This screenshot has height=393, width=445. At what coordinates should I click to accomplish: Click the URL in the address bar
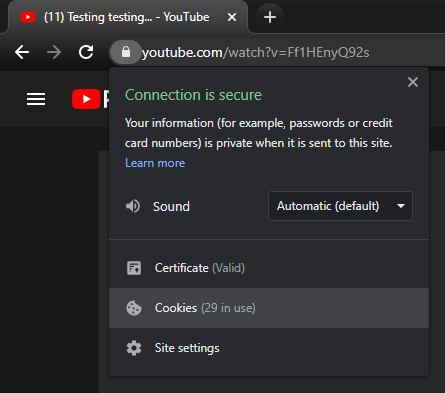[x=256, y=53]
